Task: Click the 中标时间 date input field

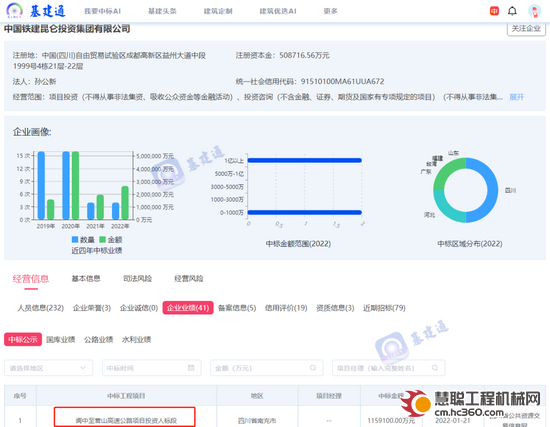Action: point(152,368)
